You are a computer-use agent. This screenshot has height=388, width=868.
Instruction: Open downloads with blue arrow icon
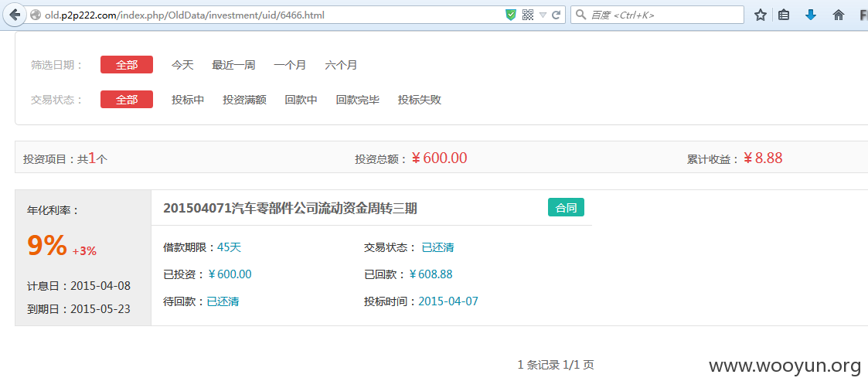point(811,15)
